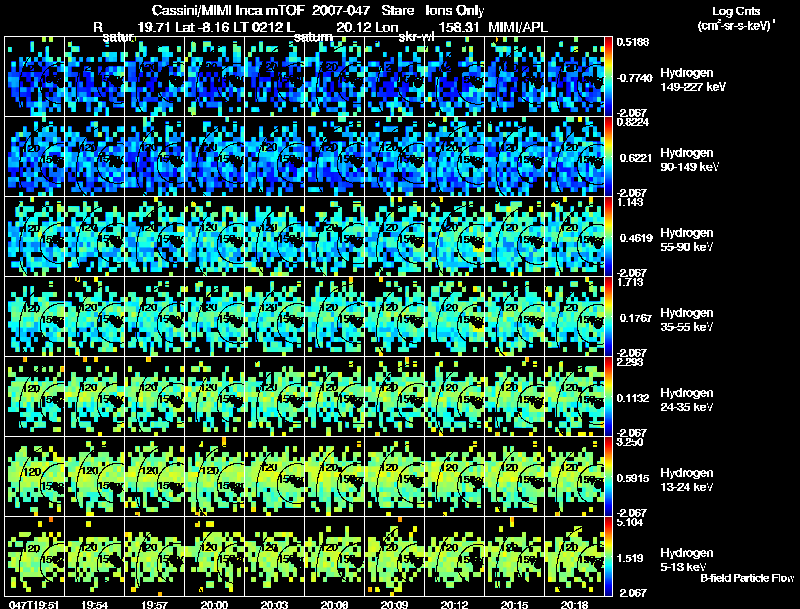Click the color scale value '3.250'
The width and height of the screenshot is (800, 609).
[630, 442]
